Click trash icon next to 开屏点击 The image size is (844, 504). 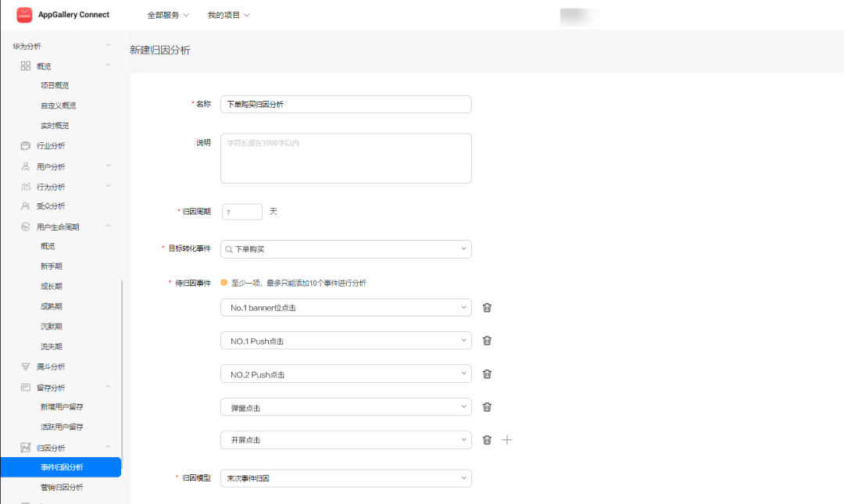click(487, 440)
